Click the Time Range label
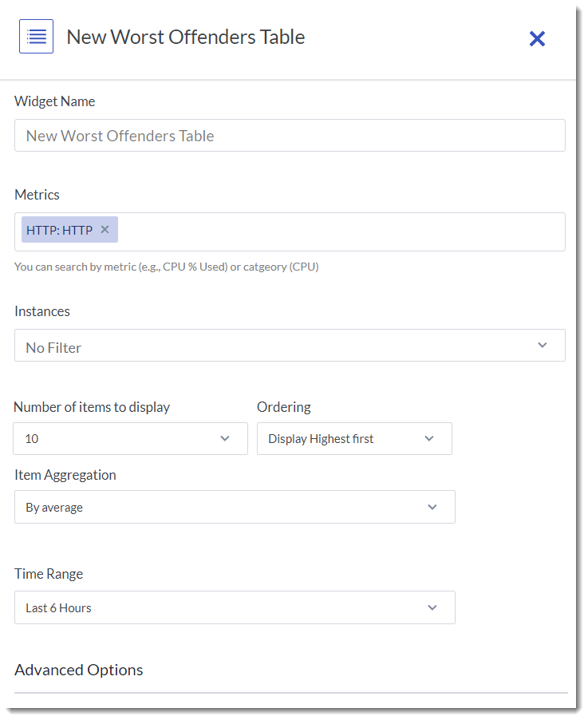The height and width of the screenshot is (720, 588). [49, 574]
